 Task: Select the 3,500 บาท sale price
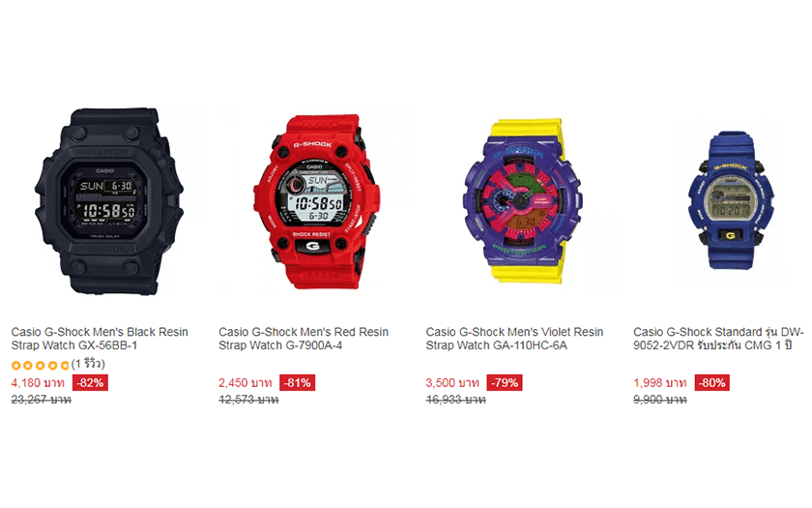click(x=452, y=383)
